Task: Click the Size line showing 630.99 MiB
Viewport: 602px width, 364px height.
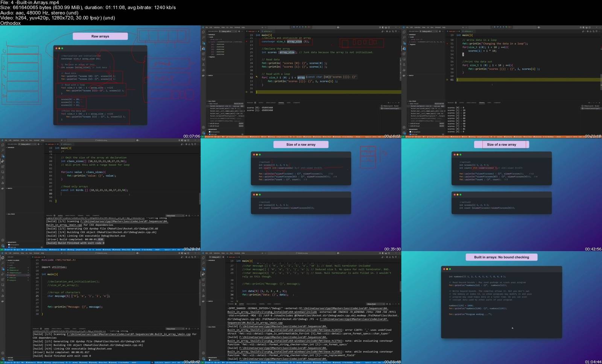Action: [x=88, y=8]
